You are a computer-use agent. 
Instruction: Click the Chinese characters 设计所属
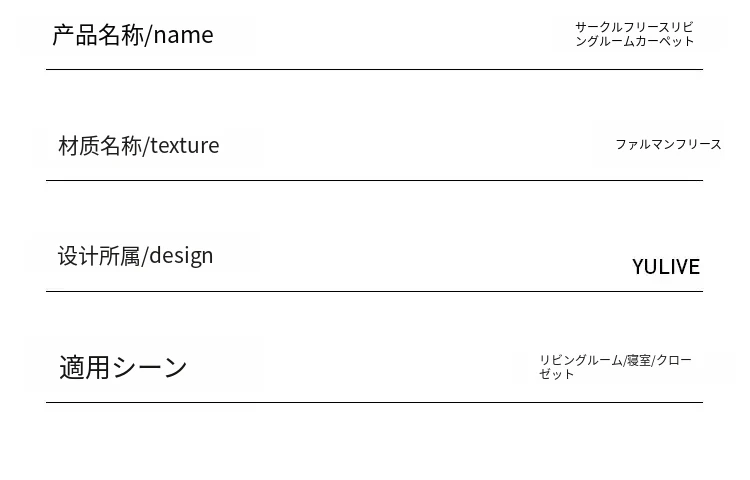(99, 256)
